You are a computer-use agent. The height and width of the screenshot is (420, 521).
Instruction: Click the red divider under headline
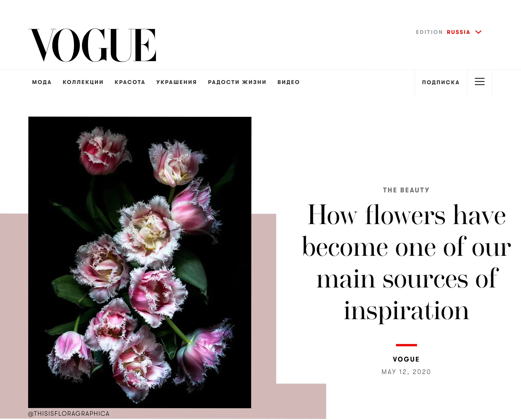click(406, 345)
